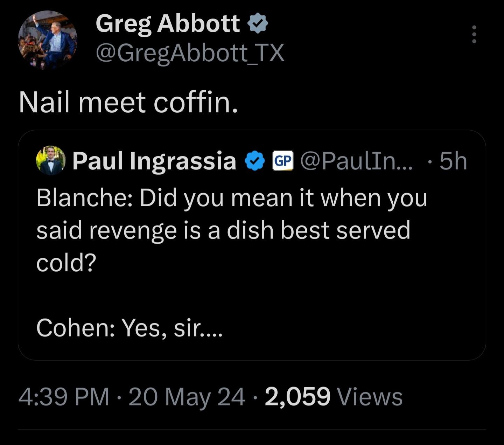Open the Greg Abbott display name
This screenshot has height=445, width=504.
(168, 23)
